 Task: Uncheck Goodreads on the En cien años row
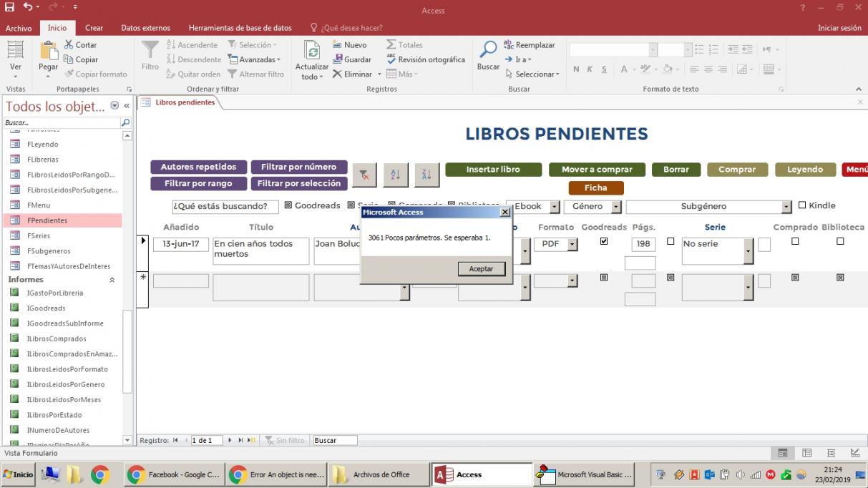[604, 241]
